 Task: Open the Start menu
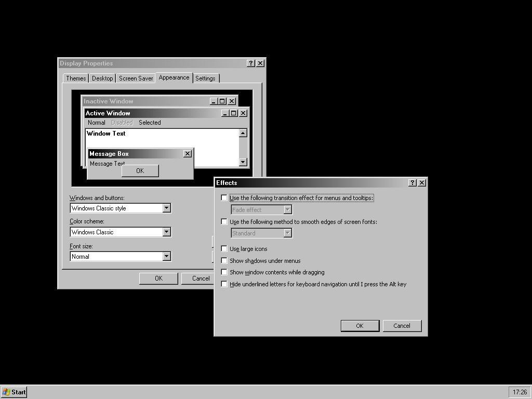coord(14,392)
